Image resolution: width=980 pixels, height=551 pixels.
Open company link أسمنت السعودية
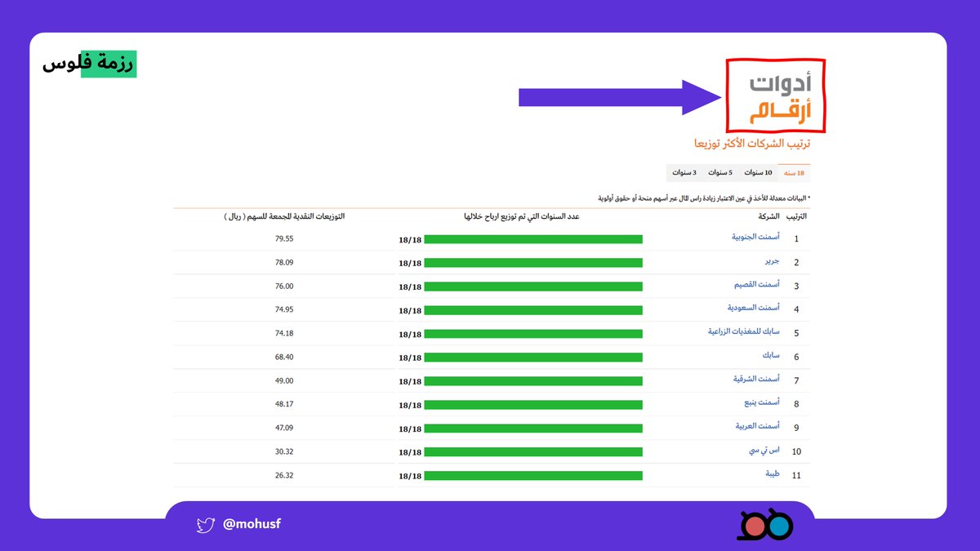coord(754,308)
